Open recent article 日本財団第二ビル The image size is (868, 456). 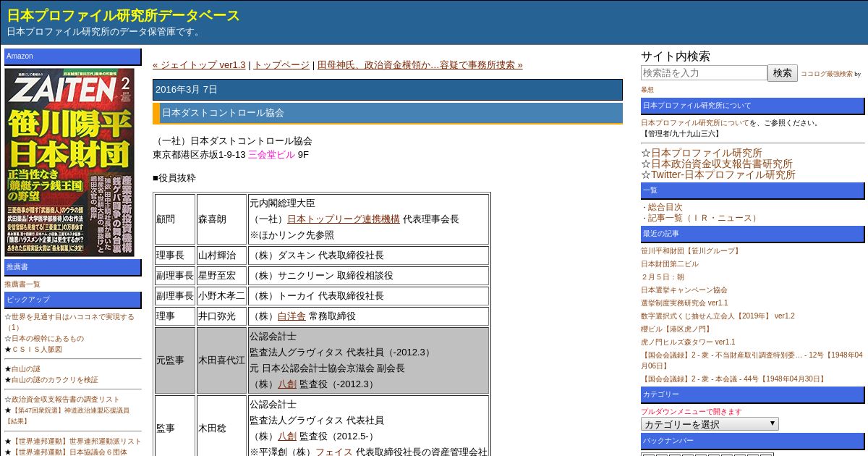(670, 264)
